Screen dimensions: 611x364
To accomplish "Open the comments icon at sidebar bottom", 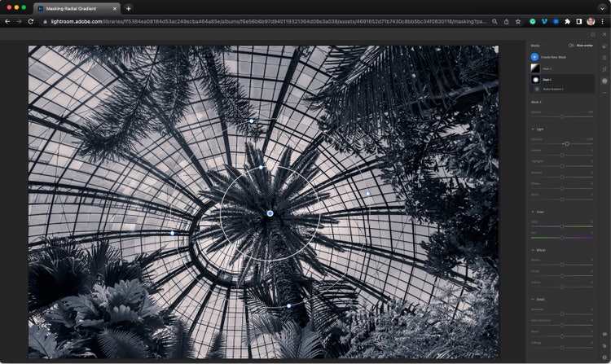I will (x=604, y=334).
